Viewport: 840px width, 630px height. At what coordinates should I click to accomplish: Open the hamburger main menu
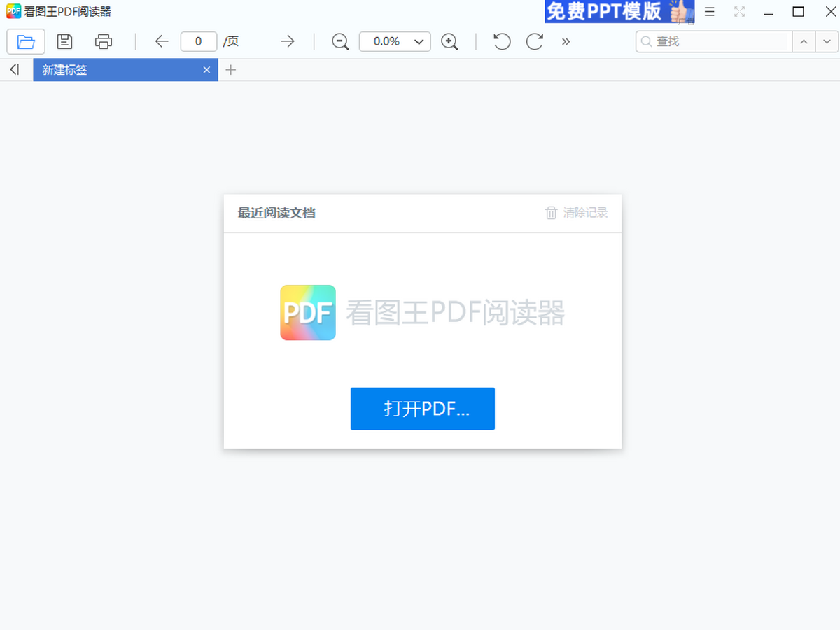coord(710,12)
